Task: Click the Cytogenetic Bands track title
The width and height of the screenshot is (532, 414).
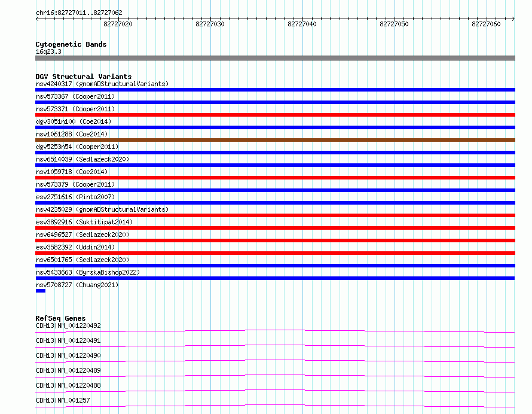Action: click(71, 44)
